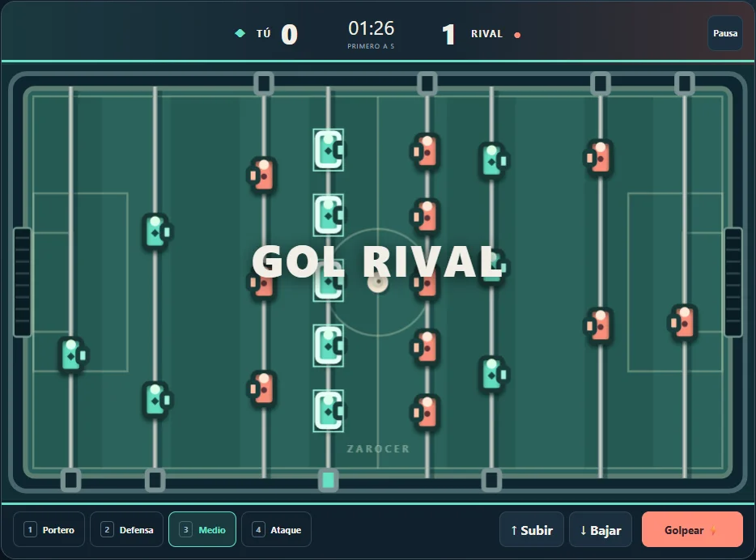756x560 pixels.
Task: Click the teal goalkeeper figure
Action: coord(74,355)
